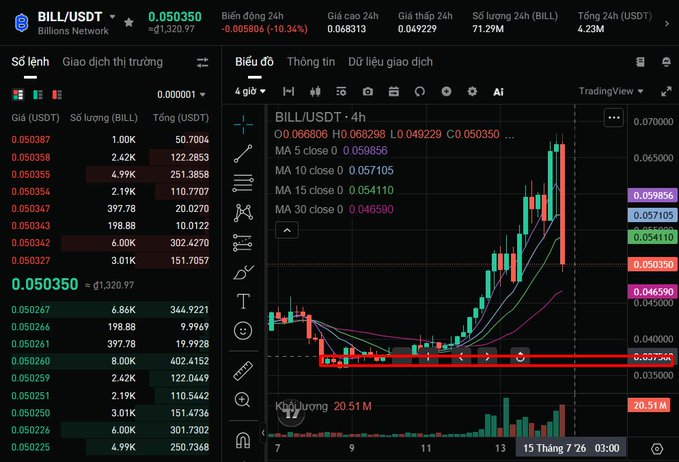The image size is (679, 462).
Task: Show both buy and sell orders view
Action: click(18, 94)
